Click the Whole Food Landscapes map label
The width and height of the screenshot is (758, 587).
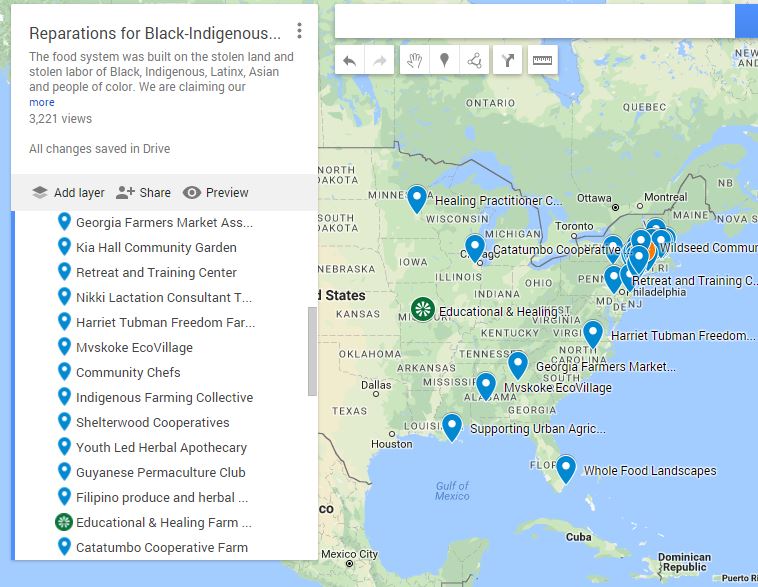pos(650,470)
